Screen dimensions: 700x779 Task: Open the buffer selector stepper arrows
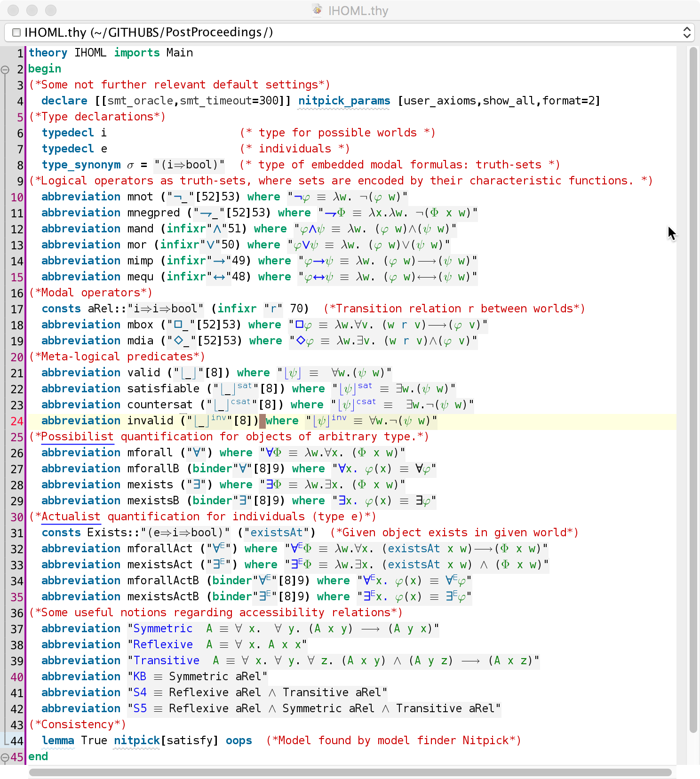[x=687, y=32]
